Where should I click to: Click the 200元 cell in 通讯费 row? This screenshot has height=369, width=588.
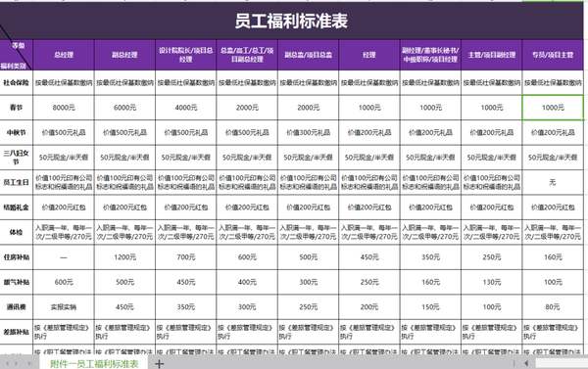click(369, 306)
